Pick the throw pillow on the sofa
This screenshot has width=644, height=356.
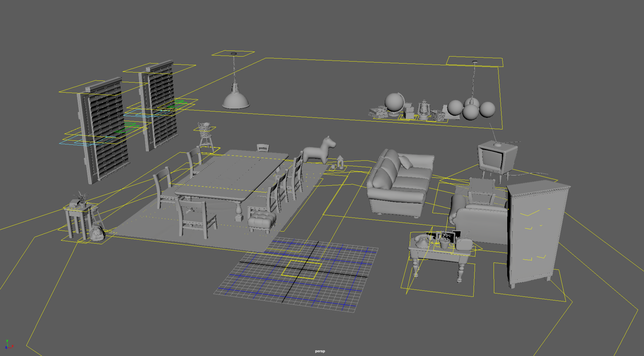406,162
